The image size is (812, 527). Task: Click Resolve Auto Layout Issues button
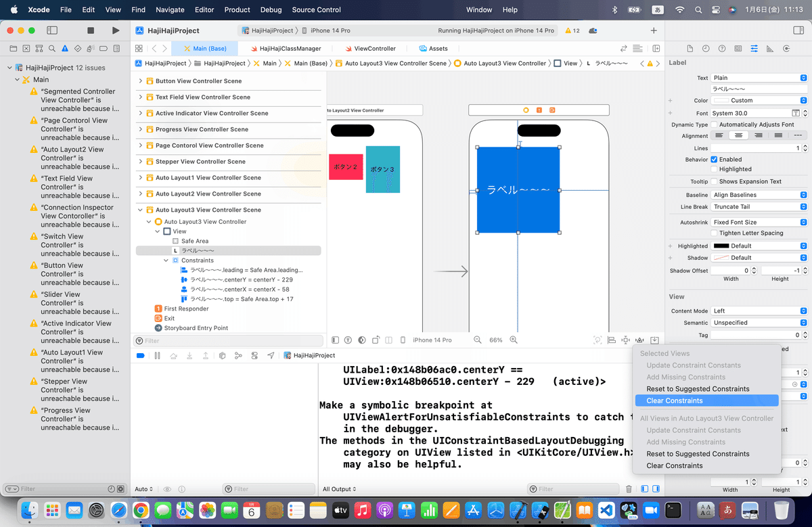click(640, 340)
